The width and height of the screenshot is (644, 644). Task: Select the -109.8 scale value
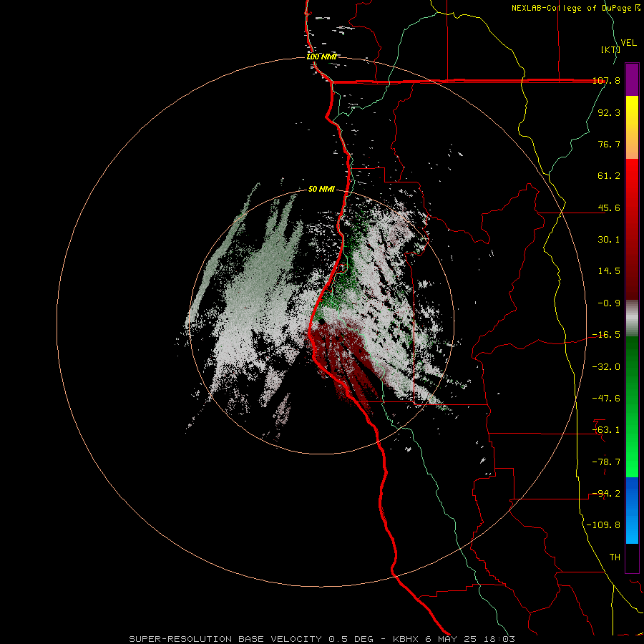[603, 525]
